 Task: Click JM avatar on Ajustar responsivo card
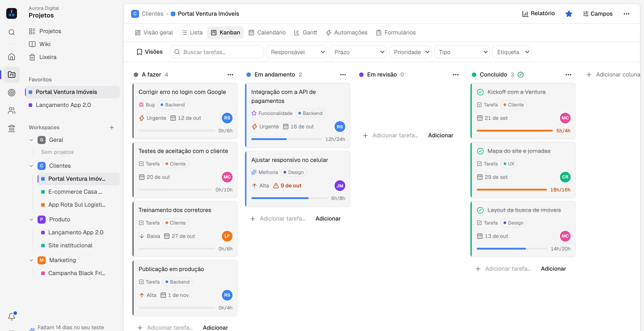(340, 186)
